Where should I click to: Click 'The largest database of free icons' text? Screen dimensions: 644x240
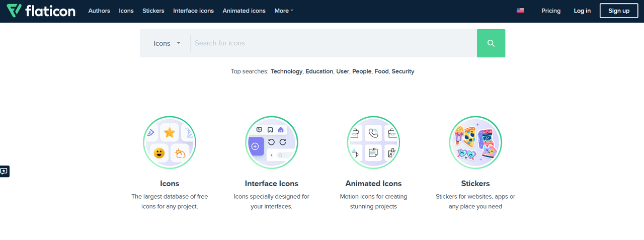point(170,201)
